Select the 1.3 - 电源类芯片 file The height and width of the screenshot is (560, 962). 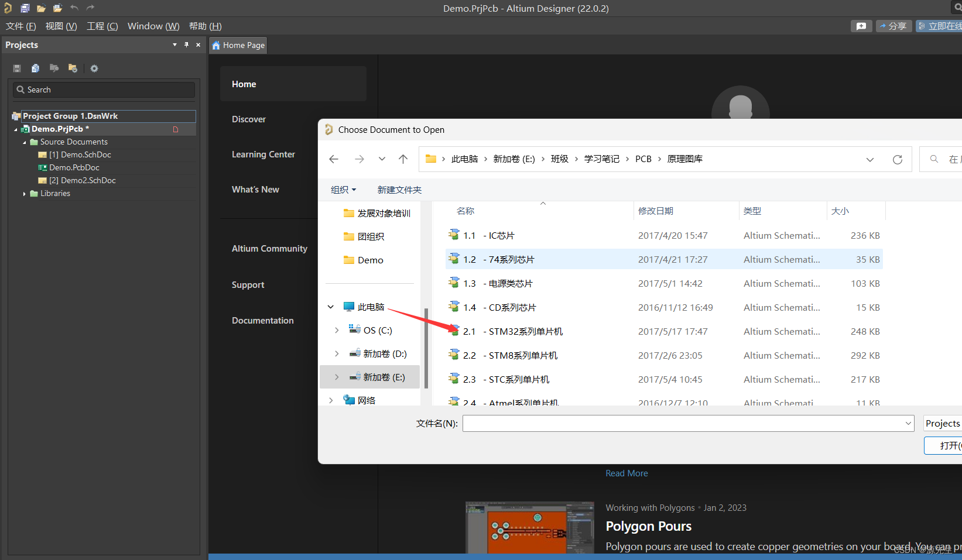click(x=664, y=283)
